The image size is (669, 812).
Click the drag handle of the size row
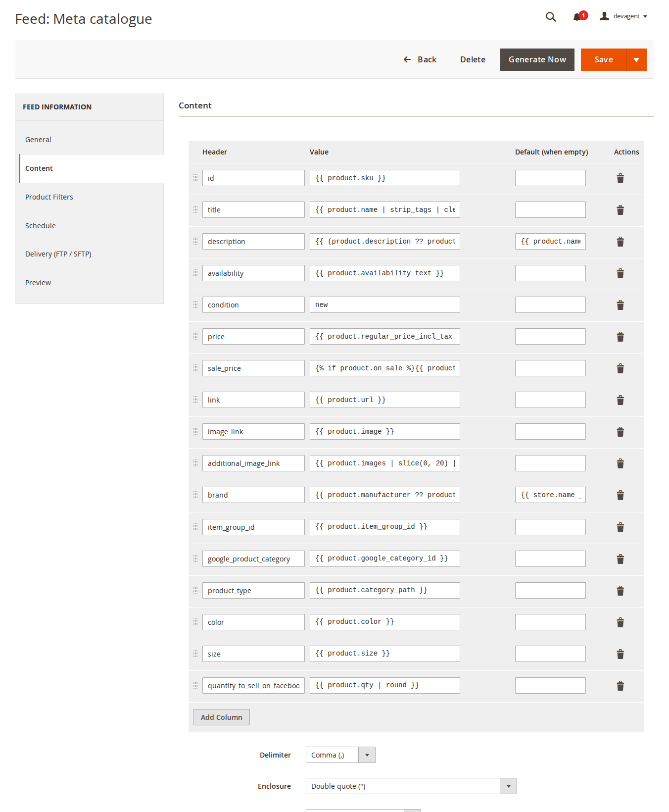coord(195,654)
